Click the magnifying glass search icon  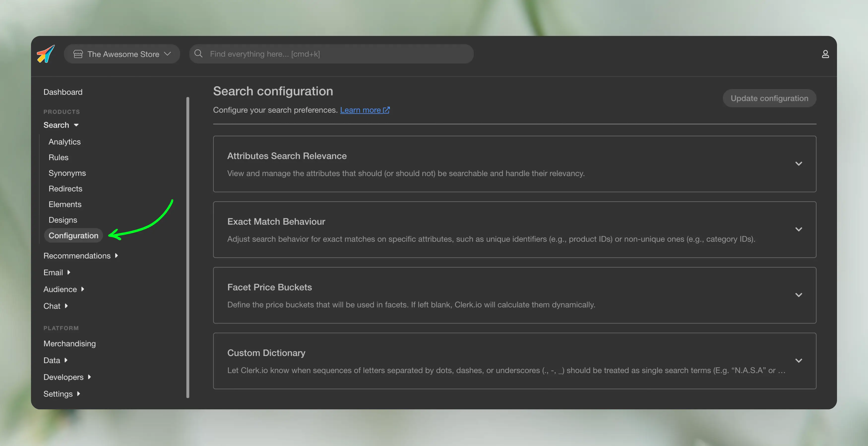pos(198,54)
